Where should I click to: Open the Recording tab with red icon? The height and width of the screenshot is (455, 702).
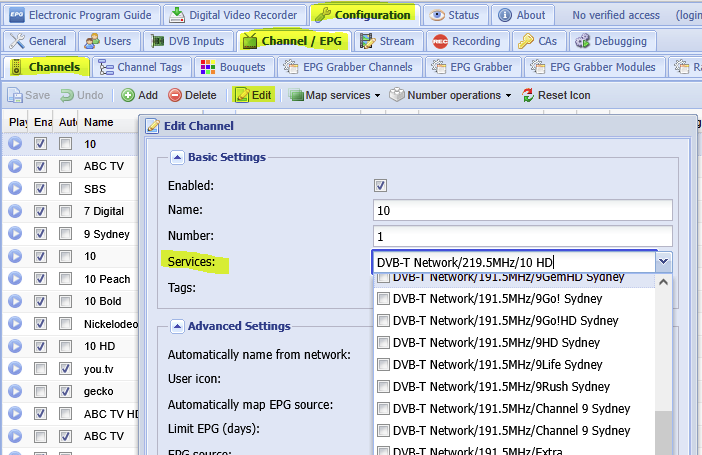(465, 41)
